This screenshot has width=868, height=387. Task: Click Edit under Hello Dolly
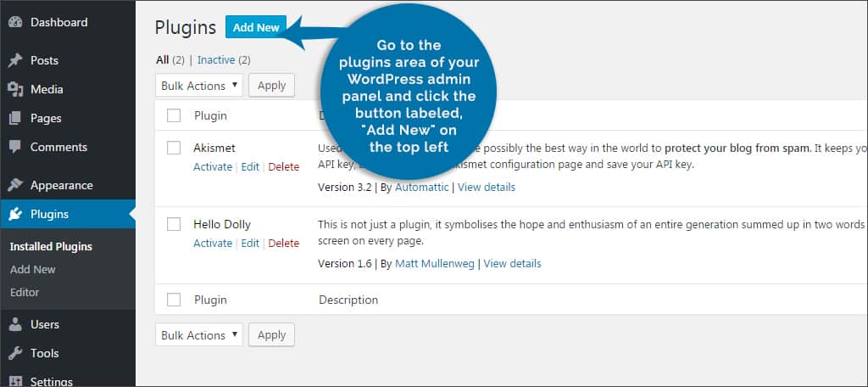click(x=250, y=243)
